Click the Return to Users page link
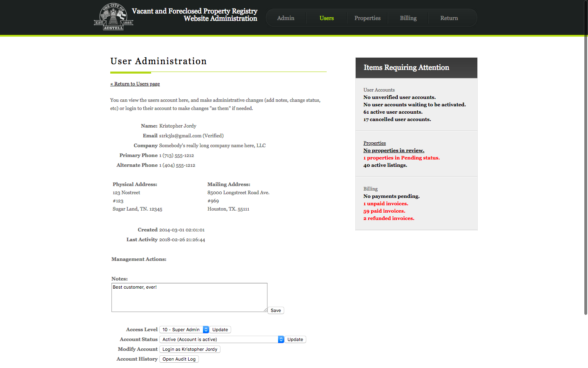Viewport: 588px width, 368px height. tap(135, 84)
